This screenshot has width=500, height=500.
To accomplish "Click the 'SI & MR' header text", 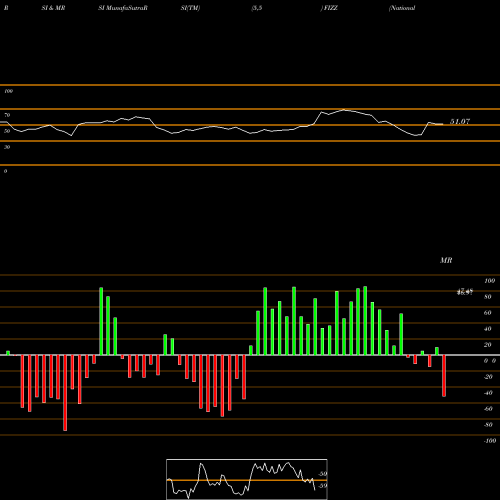I will [53, 8].
